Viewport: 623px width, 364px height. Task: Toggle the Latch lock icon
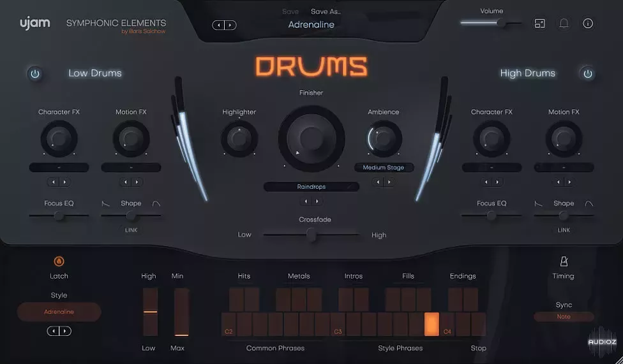point(59,261)
